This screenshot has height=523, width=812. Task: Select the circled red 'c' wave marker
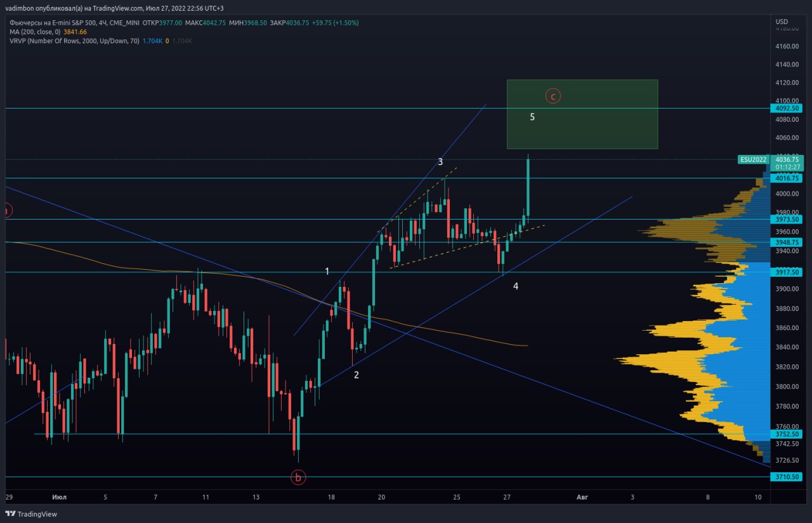point(553,96)
